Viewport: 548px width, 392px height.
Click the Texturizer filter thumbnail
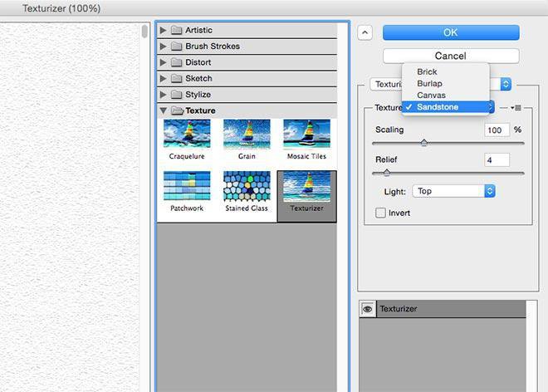306,188
